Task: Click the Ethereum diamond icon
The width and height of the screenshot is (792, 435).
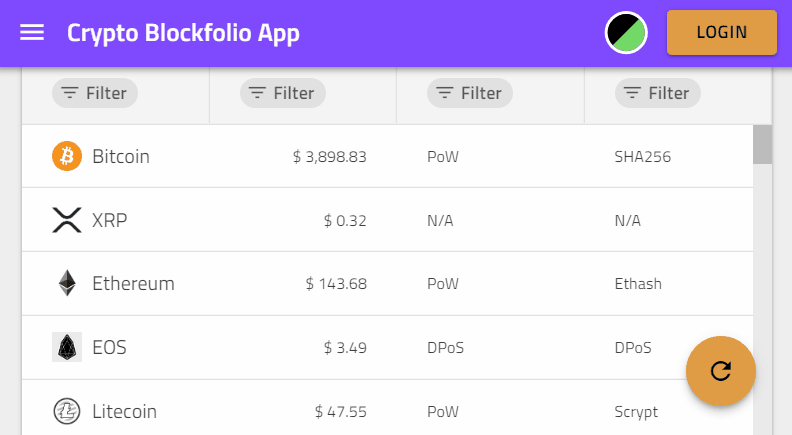Action: [67, 283]
